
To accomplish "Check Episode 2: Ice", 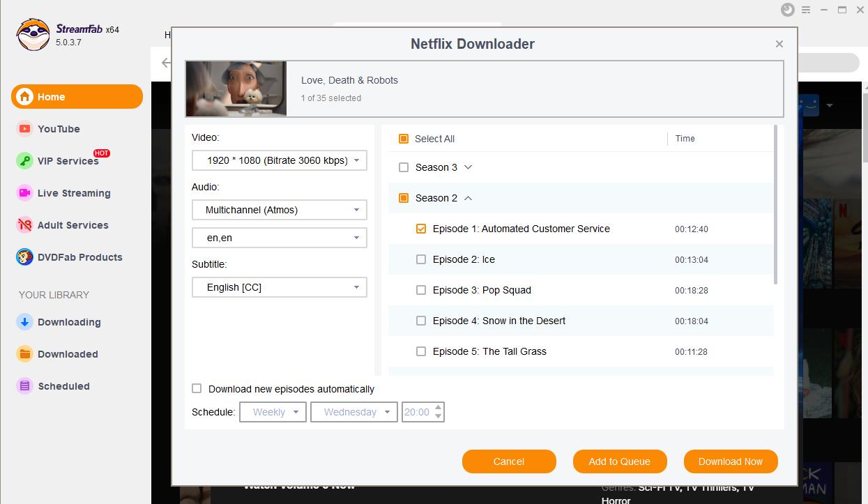I will pyautogui.click(x=421, y=259).
